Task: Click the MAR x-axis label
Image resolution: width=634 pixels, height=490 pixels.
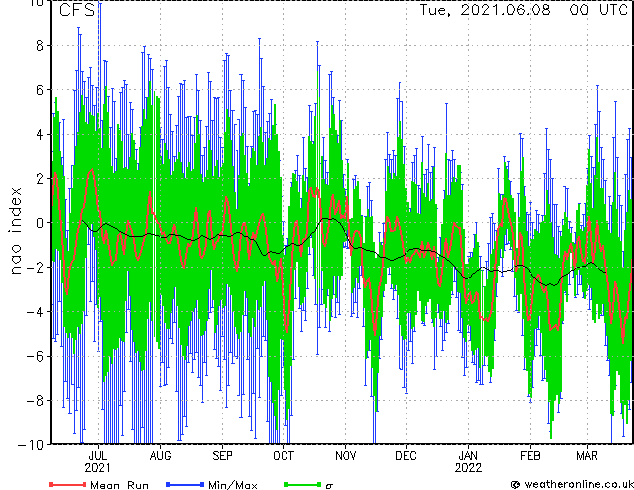Action: click(587, 456)
